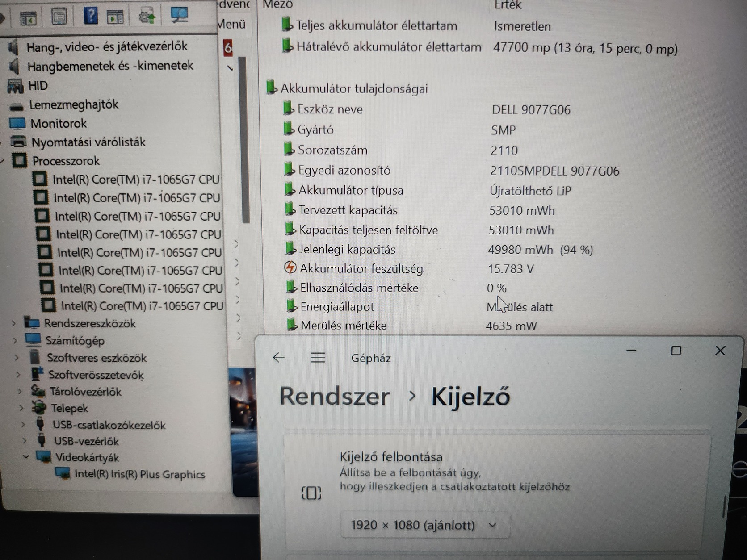The image size is (747, 560).
Task: Click the update driver gear icon
Action: pos(147,16)
